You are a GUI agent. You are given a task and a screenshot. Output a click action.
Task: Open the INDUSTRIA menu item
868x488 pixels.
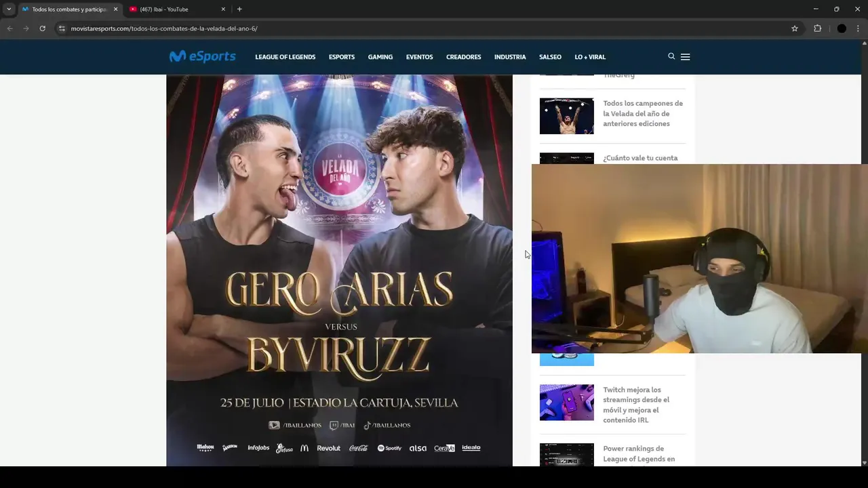[510, 57]
